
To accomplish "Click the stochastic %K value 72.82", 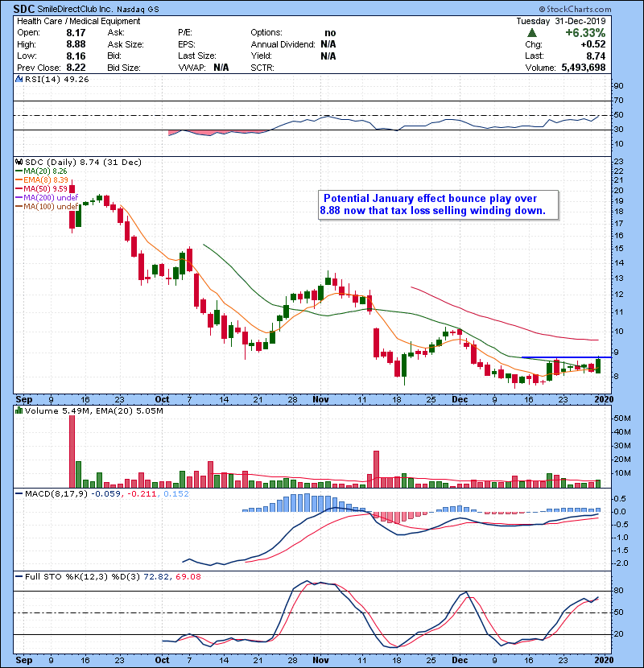I will pyautogui.click(x=156, y=577).
